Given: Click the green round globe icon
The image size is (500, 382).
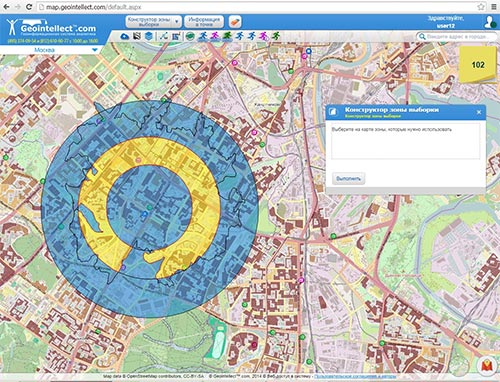Looking at the screenshot, I should click(190, 36).
